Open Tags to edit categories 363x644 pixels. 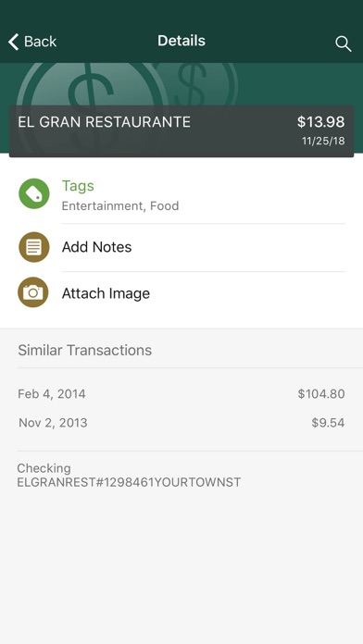point(181,194)
